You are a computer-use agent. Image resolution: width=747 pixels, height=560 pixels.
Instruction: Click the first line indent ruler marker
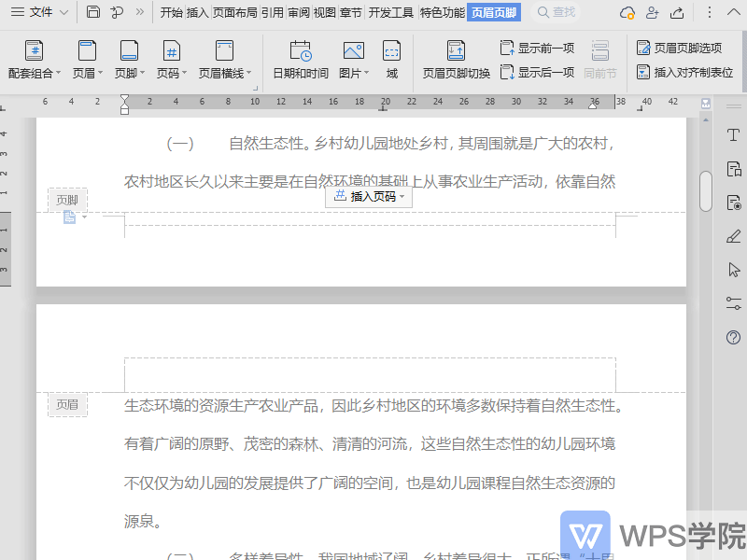124,99
